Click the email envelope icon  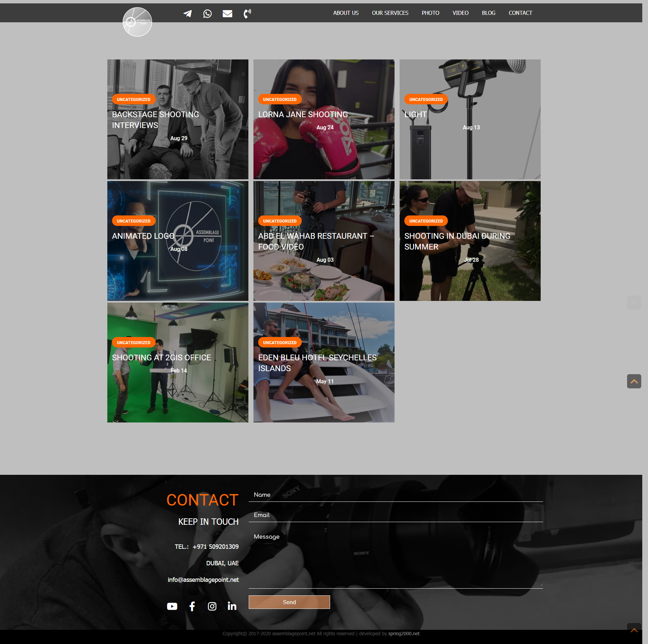[227, 14]
